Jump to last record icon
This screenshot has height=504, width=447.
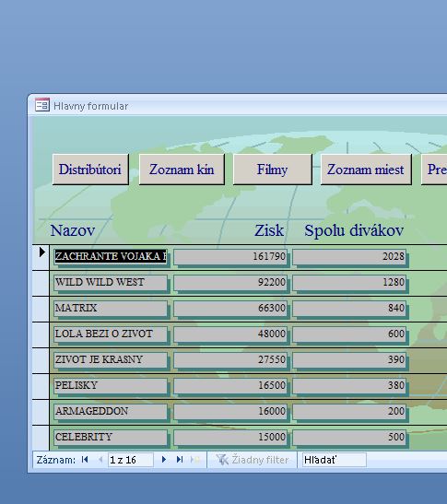pyautogui.click(x=180, y=460)
